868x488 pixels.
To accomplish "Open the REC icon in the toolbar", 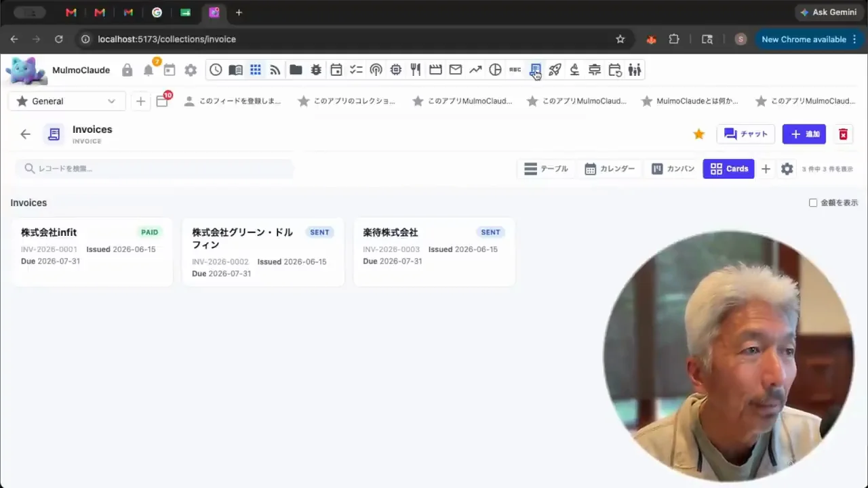I will pyautogui.click(x=515, y=69).
